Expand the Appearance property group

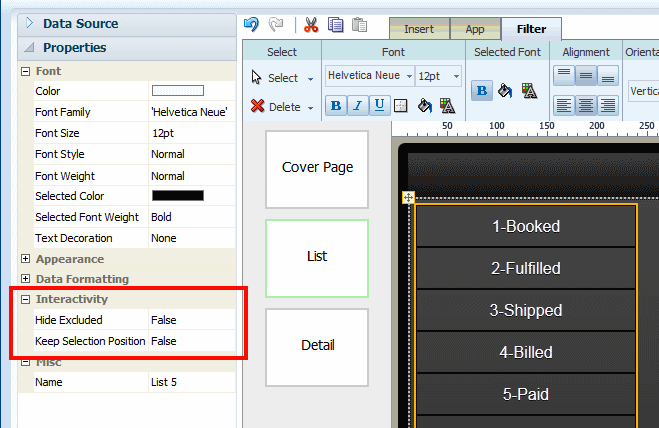[26, 259]
